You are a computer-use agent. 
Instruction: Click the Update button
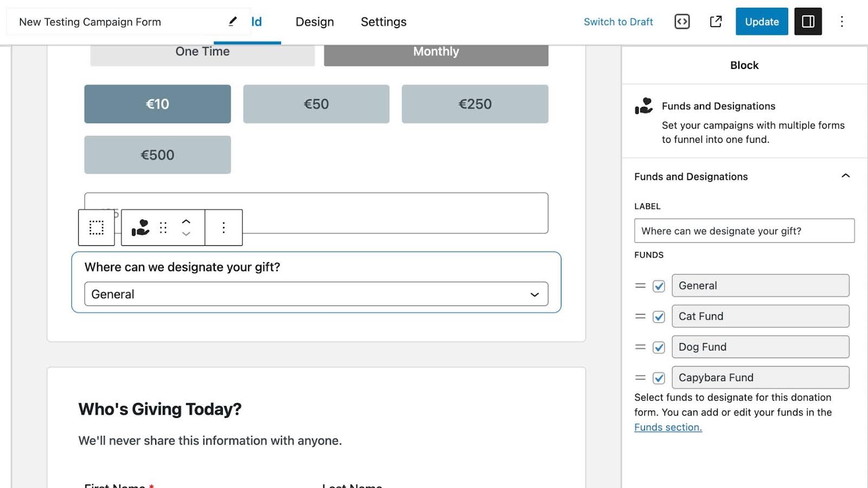coord(761,22)
